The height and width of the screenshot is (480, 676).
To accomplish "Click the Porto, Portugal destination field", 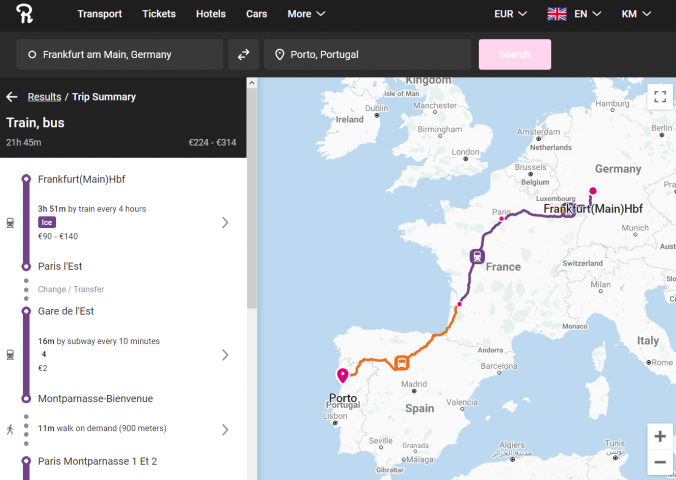I will coord(367,54).
